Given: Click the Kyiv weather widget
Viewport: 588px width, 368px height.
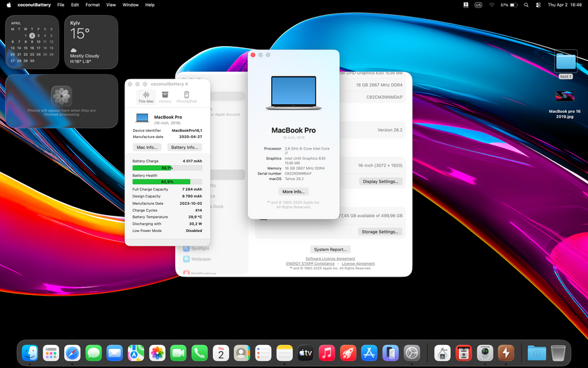Looking at the screenshot, I should (x=91, y=42).
